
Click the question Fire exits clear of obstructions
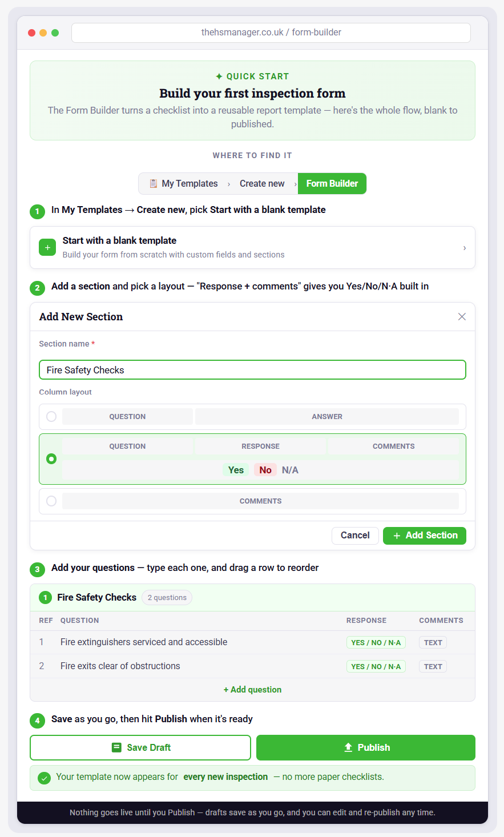tap(120, 666)
